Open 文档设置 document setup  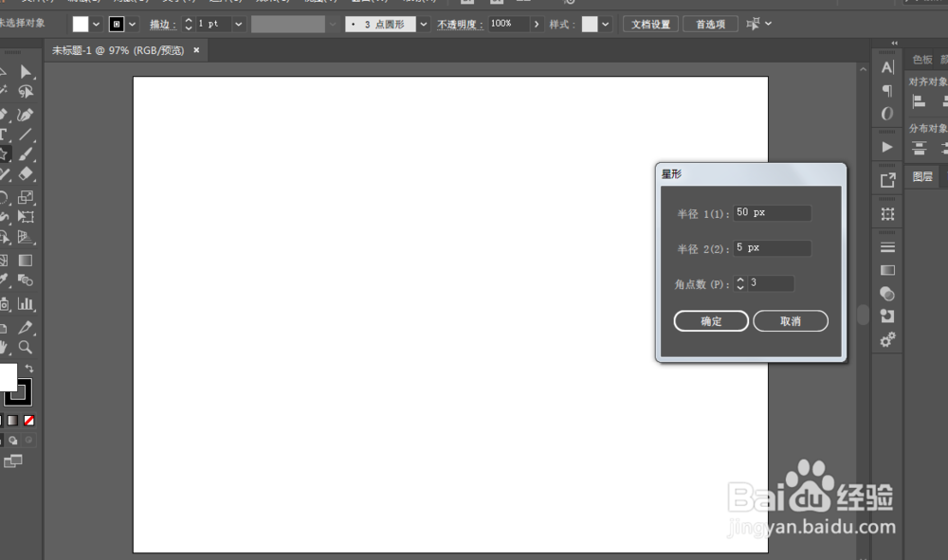(650, 24)
